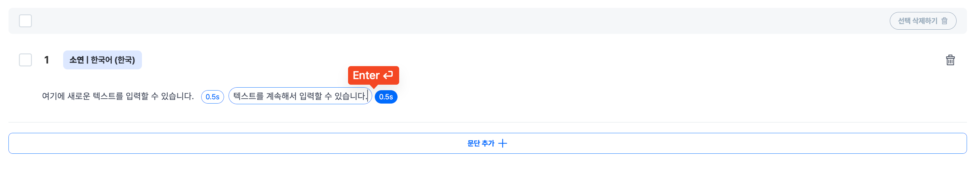
Task: Click the 한국어 (한국) language label
Action: pyautogui.click(x=113, y=60)
